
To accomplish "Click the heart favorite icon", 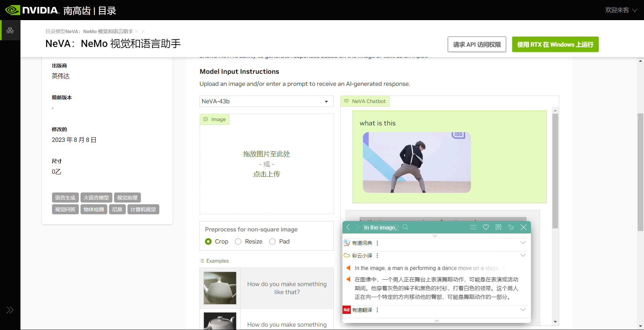I will pyautogui.click(x=486, y=227).
